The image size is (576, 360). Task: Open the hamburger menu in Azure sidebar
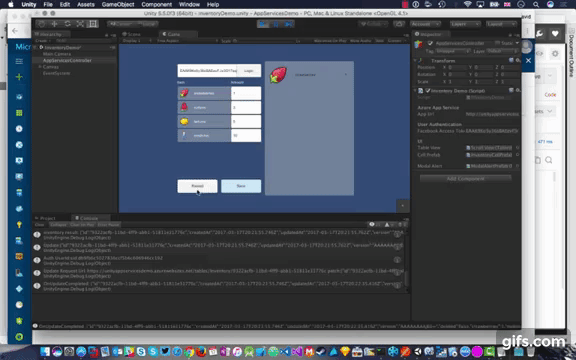tap(19, 61)
